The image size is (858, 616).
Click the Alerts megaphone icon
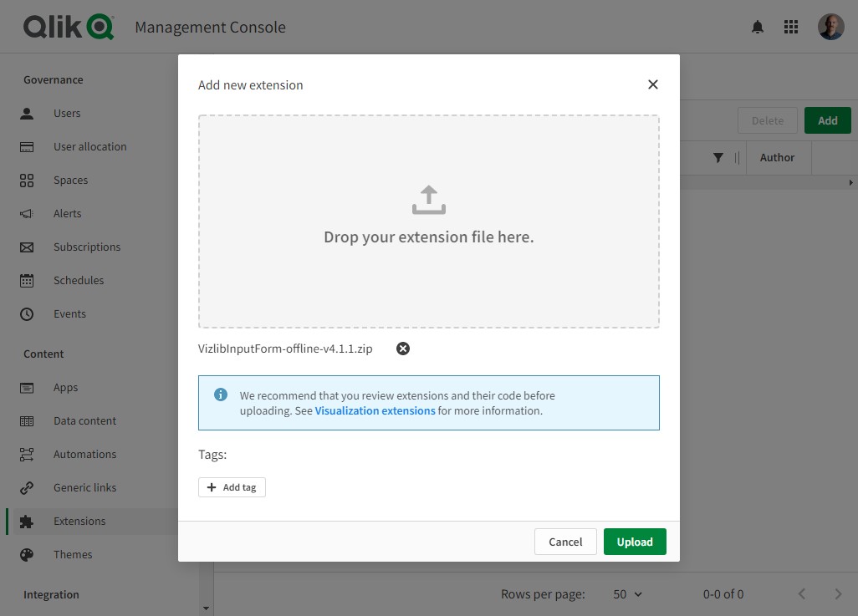tap(27, 213)
